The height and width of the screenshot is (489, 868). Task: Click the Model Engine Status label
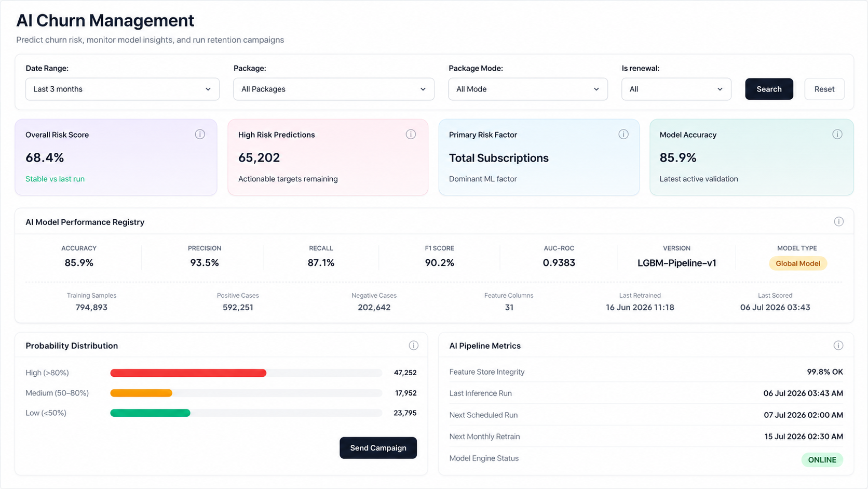click(x=484, y=458)
